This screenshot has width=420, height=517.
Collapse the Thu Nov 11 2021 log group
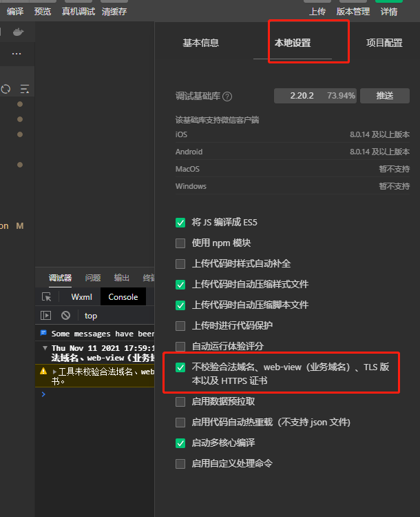pyautogui.click(x=45, y=348)
